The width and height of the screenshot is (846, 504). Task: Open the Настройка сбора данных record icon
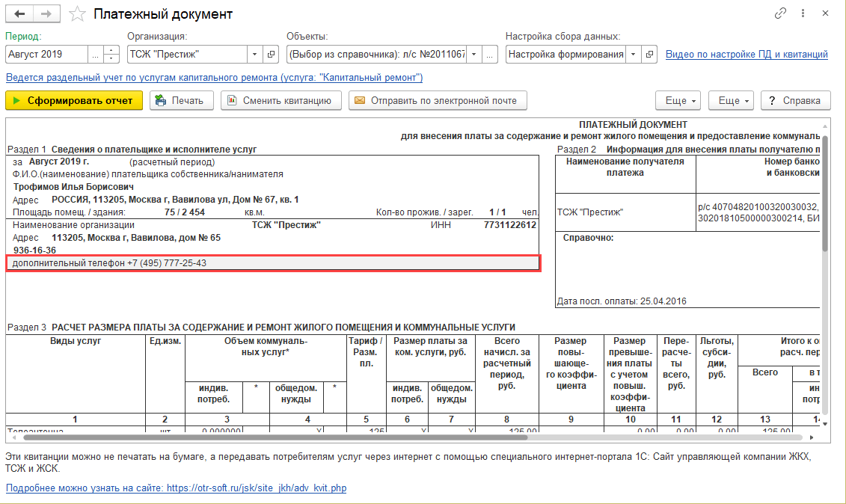649,54
